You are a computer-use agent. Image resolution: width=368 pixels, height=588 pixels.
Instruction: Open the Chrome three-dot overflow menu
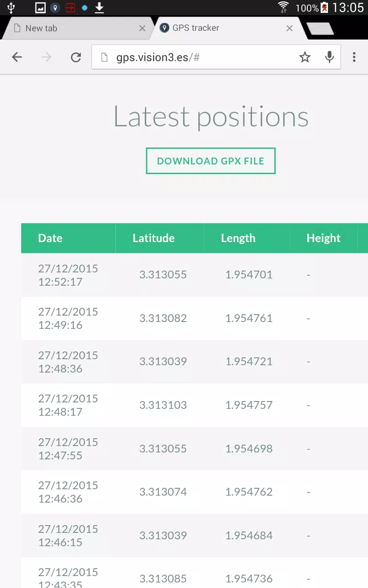coord(354,57)
